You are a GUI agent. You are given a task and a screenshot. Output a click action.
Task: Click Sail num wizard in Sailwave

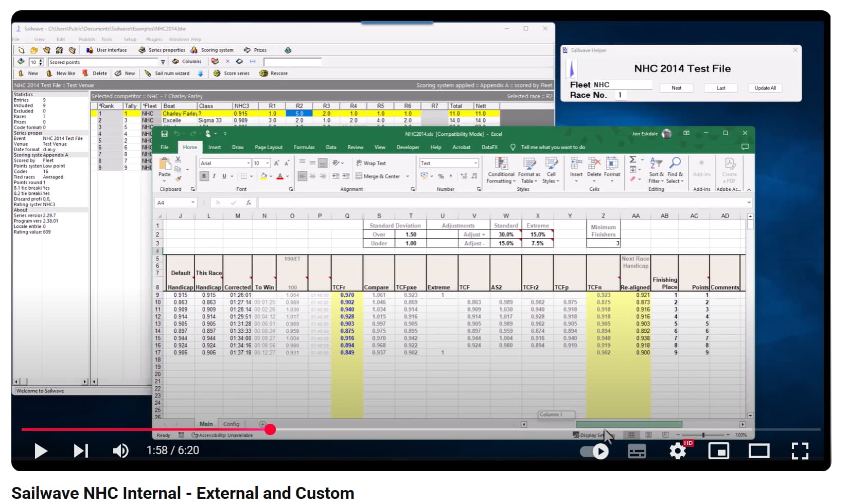click(x=167, y=73)
